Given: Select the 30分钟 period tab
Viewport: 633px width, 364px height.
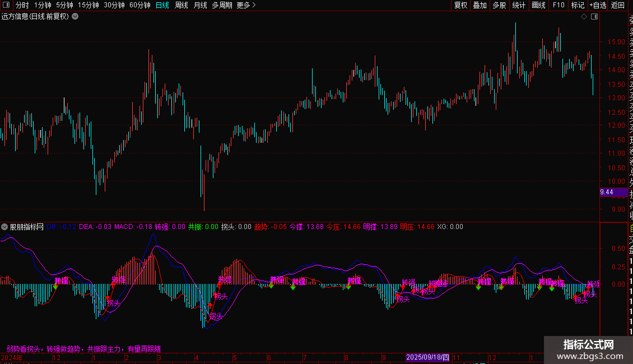Looking at the screenshot, I should [114, 5].
